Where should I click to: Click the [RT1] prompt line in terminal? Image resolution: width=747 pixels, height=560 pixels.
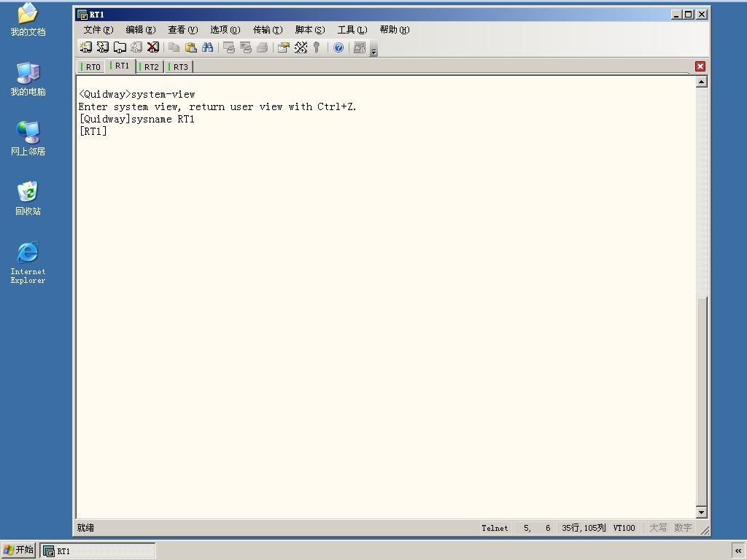pos(93,131)
